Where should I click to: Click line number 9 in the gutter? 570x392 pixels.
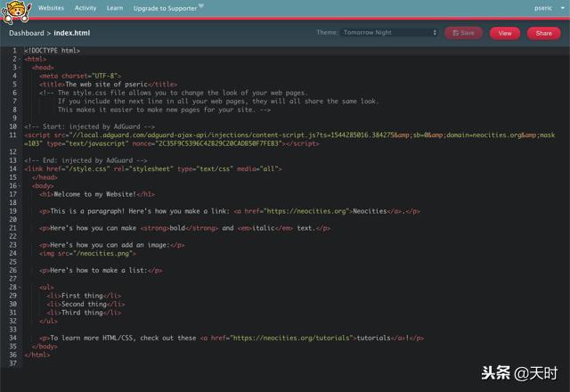[x=14, y=118]
